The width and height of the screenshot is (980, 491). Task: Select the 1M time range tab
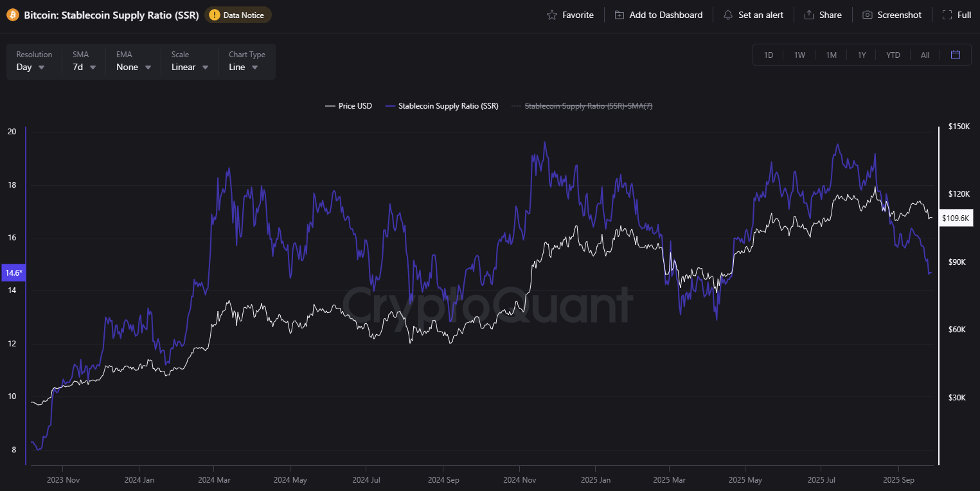coord(831,55)
